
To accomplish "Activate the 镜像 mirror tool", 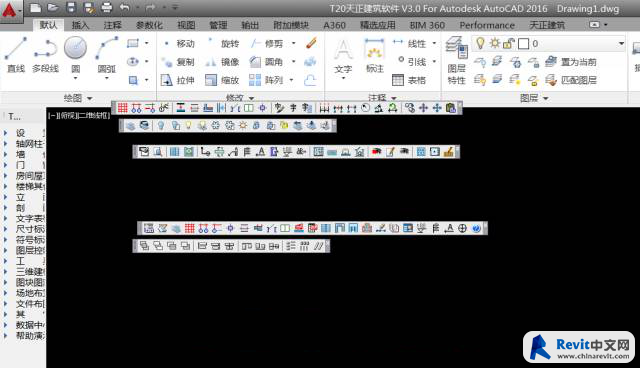I will (x=223, y=62).
